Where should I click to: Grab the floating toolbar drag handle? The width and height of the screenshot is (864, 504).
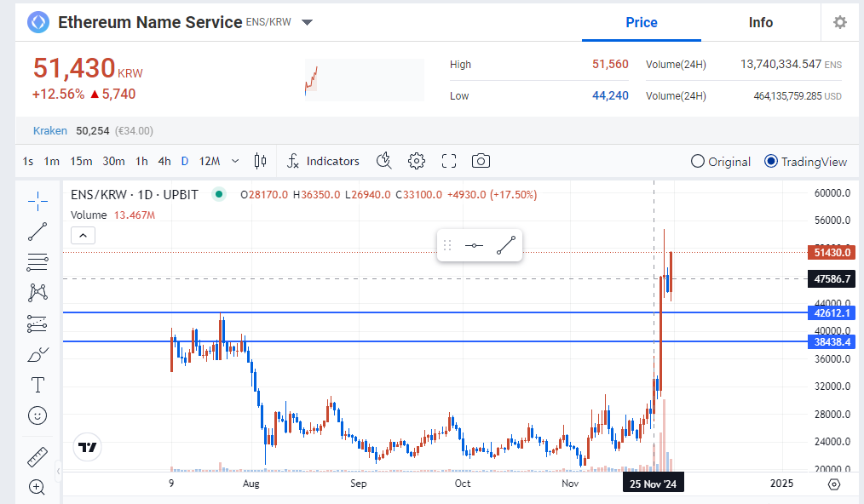(x=447, y=246)
